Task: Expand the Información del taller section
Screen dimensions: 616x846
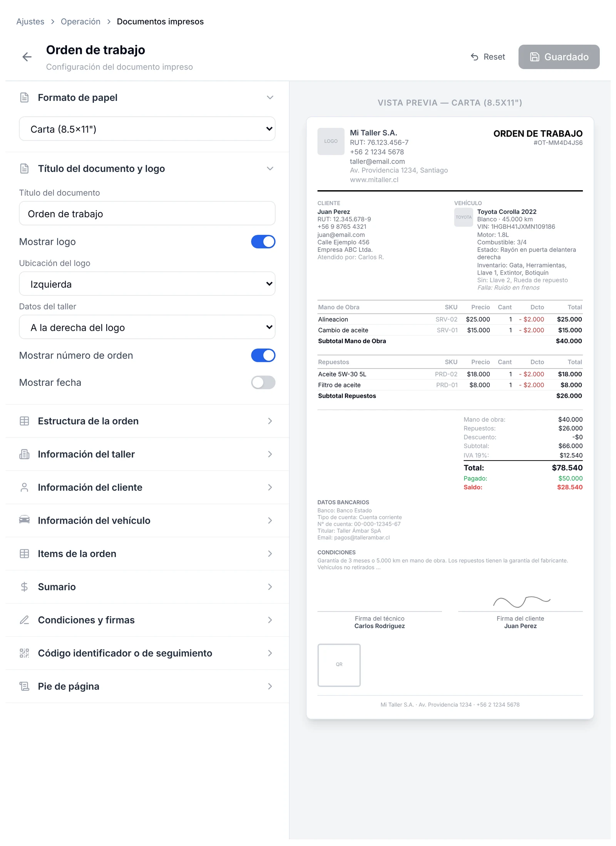Action: (x=147, y=454)
